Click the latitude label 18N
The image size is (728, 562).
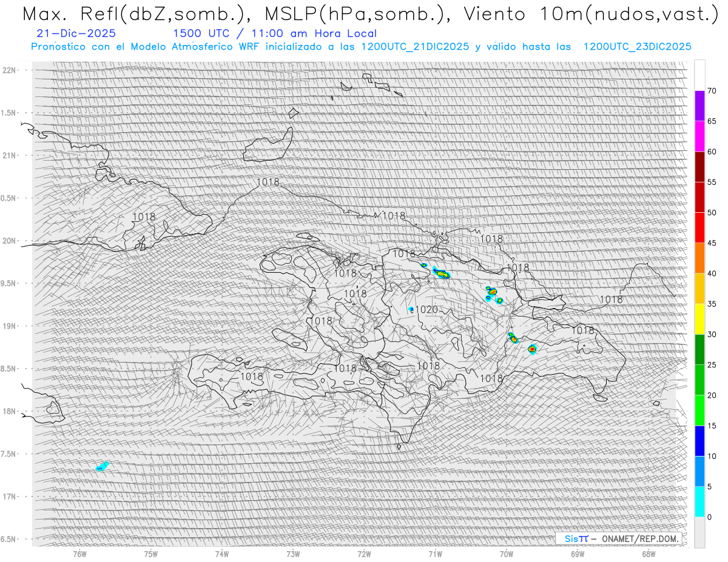coord(9,411)
